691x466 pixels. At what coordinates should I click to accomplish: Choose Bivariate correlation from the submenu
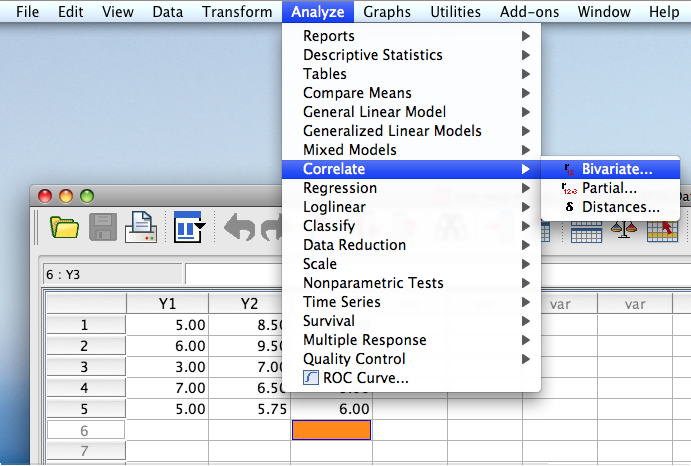pyautogui.click(x=610, y=169)
